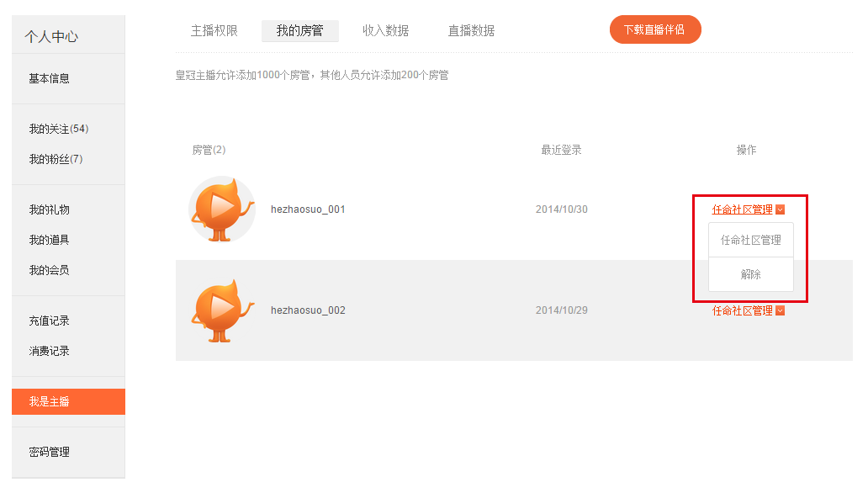Open 我的道具 from sidebar
Image resolution: width=868 pixels, height=493 pixels.
50,240
